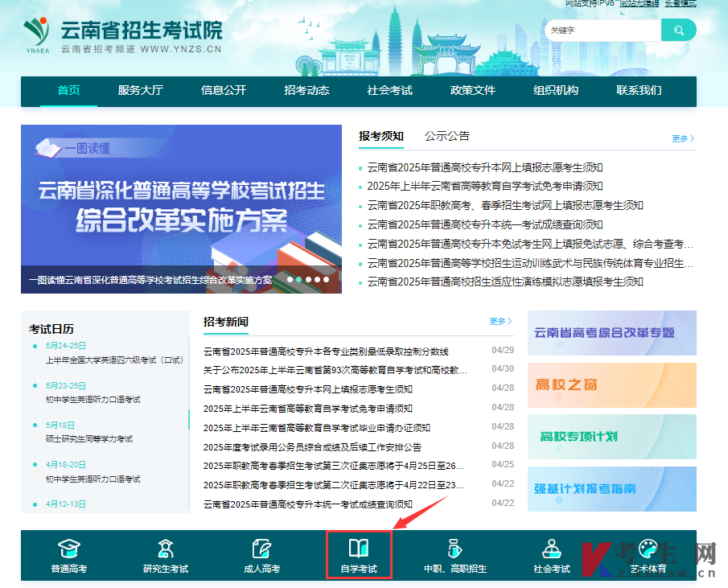Open the 高校专项计划 banner
This screenshot has width=728, height=588.
coord(612,437)
